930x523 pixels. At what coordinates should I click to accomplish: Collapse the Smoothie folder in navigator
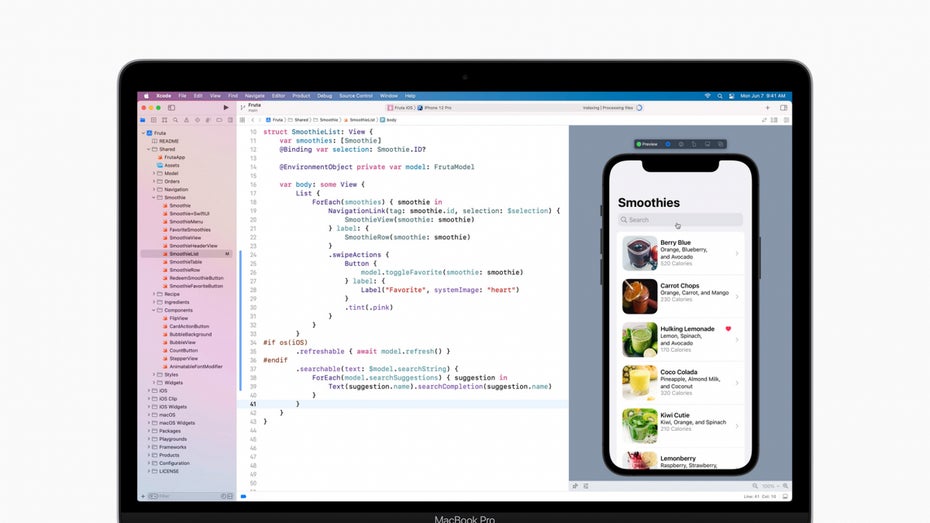click(154, 197)
